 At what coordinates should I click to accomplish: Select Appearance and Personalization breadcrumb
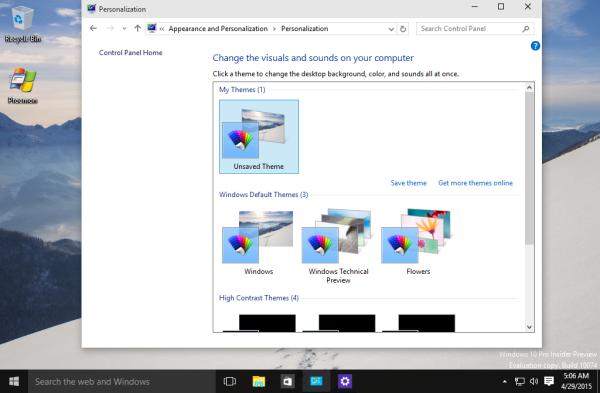[218, 29]
